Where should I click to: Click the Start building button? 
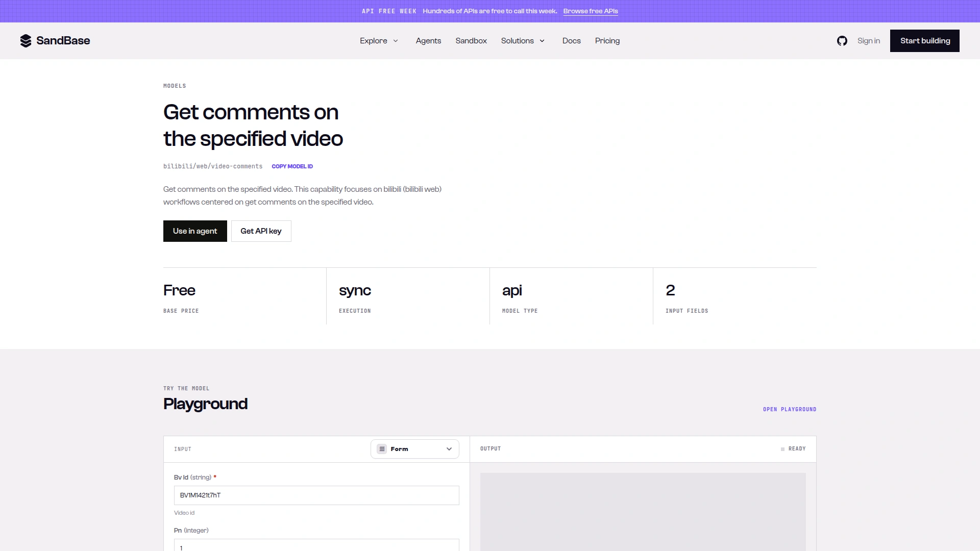(924, 41)
